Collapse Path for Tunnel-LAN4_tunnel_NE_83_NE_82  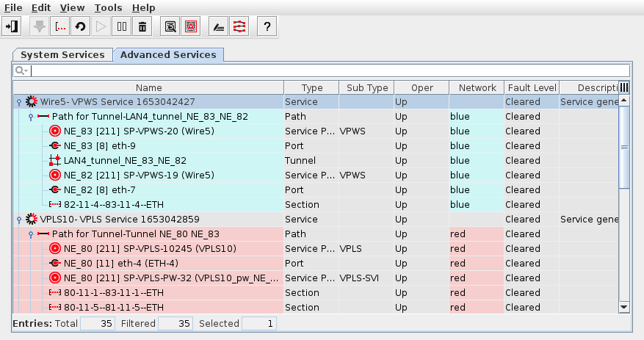[x=31, y=117]
